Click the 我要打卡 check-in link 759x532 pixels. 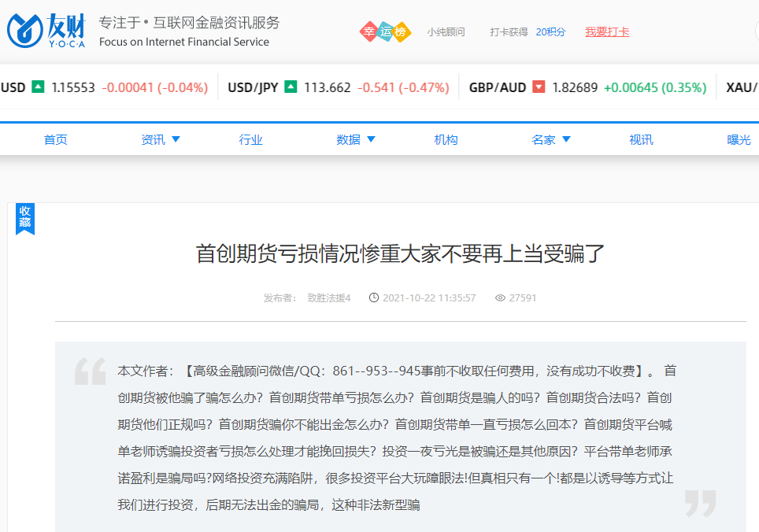click(607, 32)
